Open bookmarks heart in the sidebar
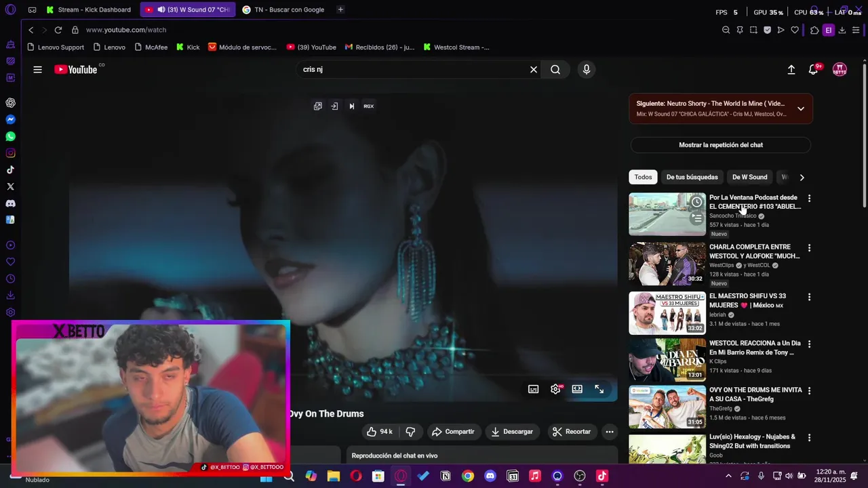Image resolution: width=868 pixels, height=488 pixels. [10, 262]
